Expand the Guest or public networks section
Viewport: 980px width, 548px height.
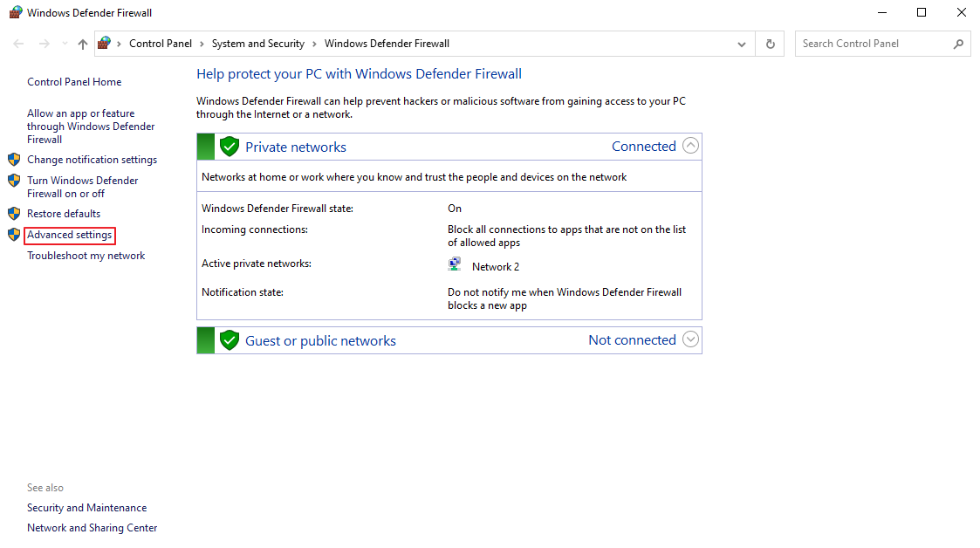[690, 339]
